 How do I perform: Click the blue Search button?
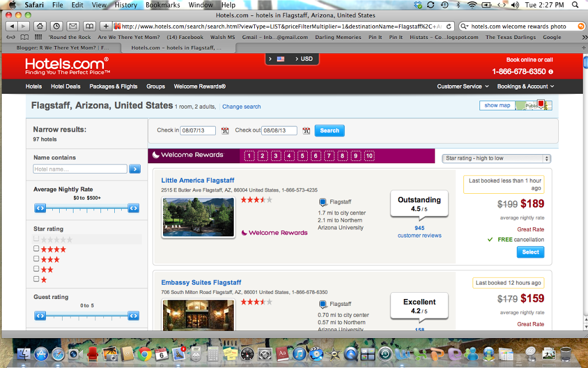[330, 131]
